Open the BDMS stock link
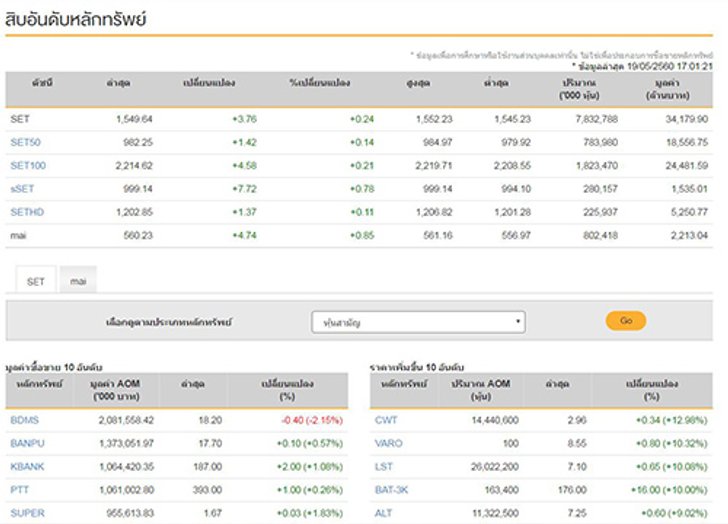Image resolution: width=728 pixels, height=524 pixels. pos(25,420)
